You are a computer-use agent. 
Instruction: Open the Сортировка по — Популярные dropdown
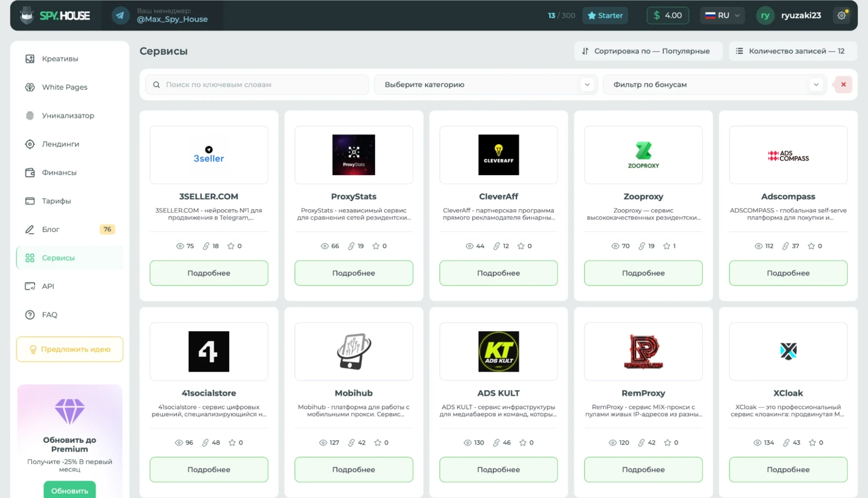[648, 51]
